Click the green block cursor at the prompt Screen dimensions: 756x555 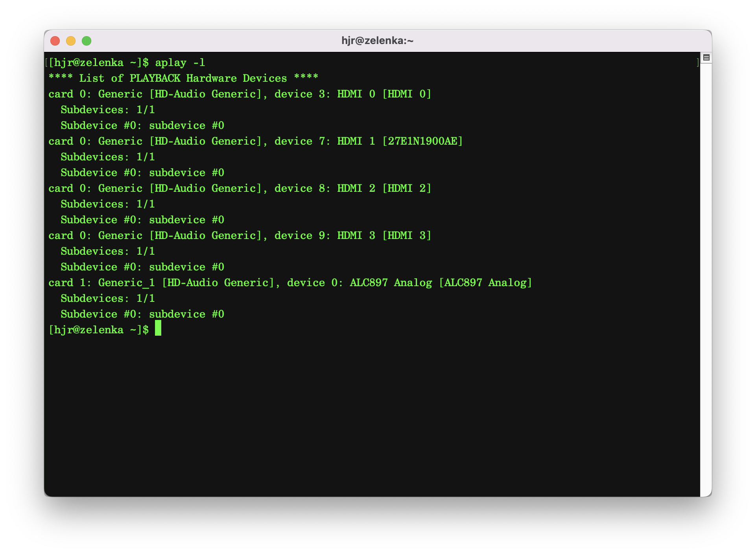pyautogui.click(x=159, y=329)
